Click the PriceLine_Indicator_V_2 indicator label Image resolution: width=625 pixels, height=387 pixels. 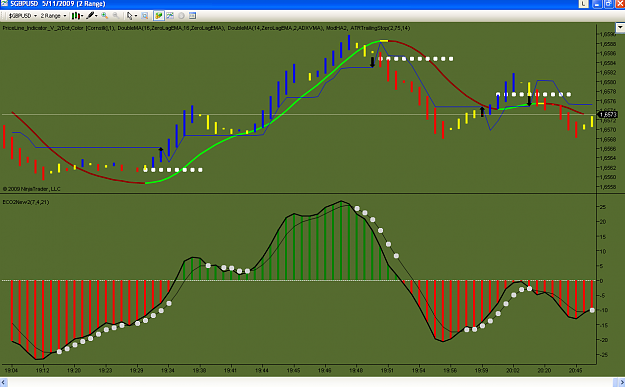point(59,28)
